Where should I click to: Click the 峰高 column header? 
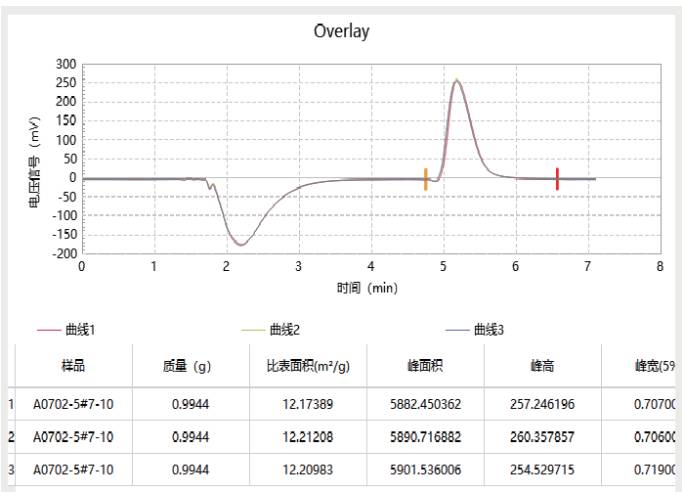543,366
